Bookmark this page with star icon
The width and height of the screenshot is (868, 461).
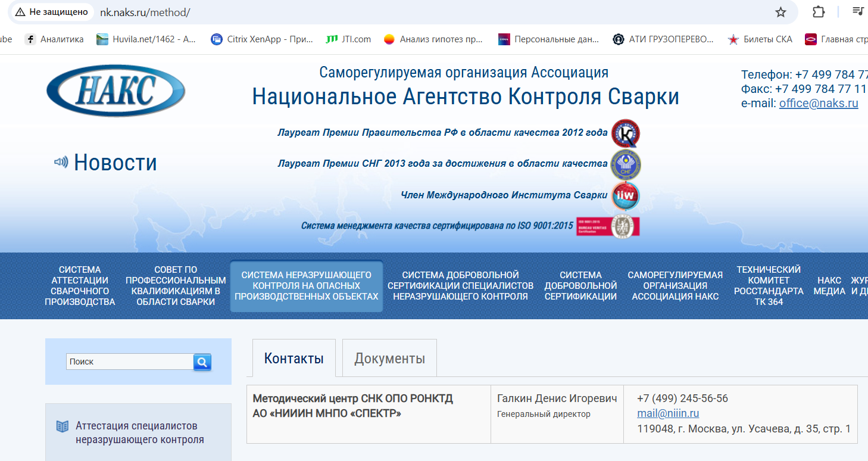pyautogui.click(x=780, y=12)
